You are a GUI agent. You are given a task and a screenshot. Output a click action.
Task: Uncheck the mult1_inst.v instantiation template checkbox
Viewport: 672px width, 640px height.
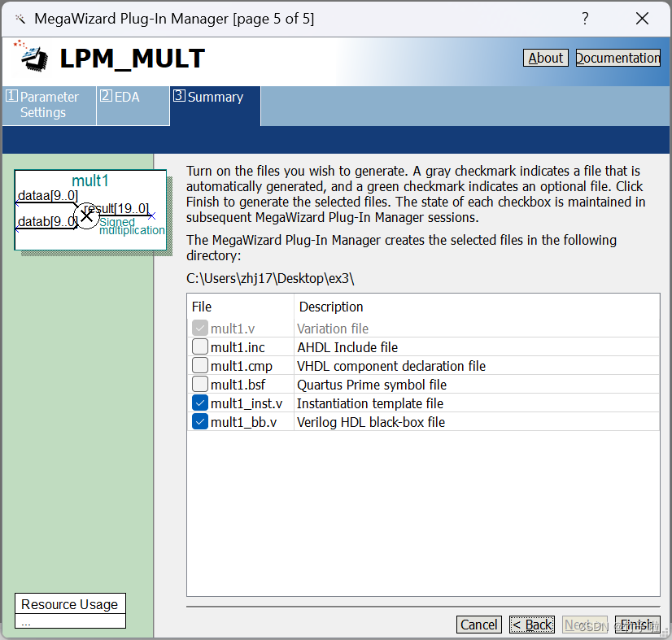pyautogui.click(x=199, y=403)
